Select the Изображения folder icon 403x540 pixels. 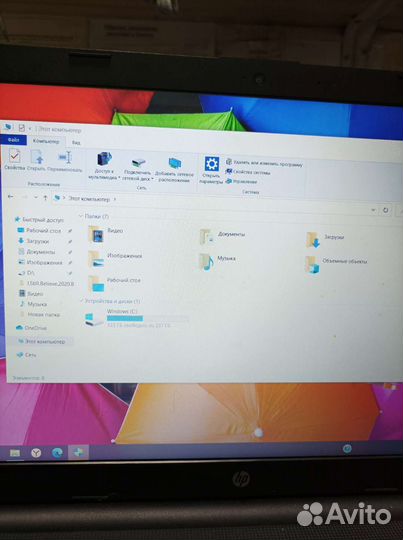(x=96, y=259)
